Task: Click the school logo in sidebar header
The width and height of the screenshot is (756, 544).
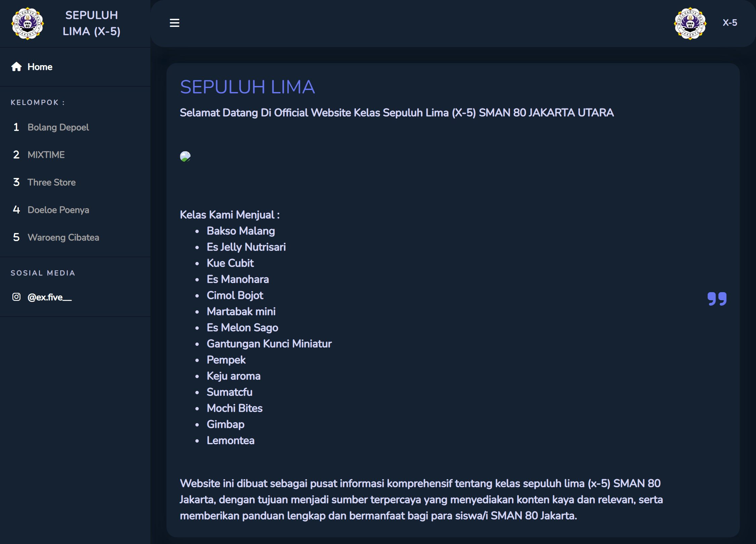Action: point(28,24)
